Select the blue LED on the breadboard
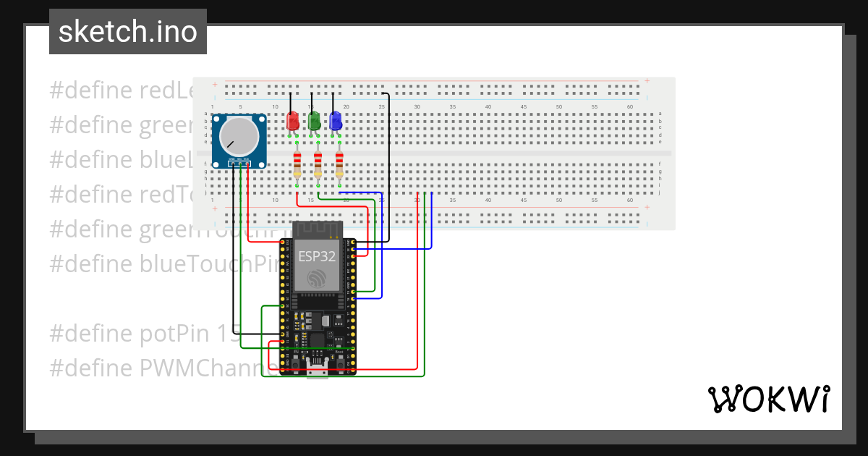Screen dimensions: 868x456 (336, 121)
